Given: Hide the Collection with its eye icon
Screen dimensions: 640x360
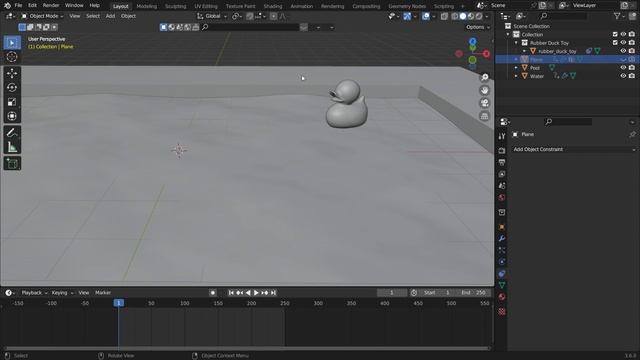Looking at the screenshot, I should click(x=623, y=34).
